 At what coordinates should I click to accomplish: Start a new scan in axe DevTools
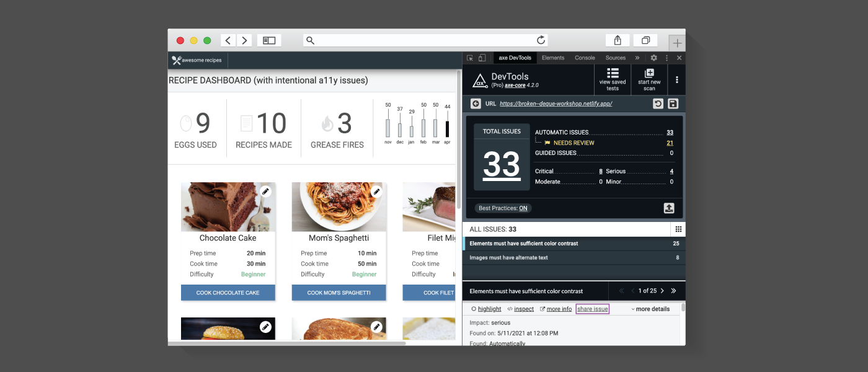pos(649,79)
